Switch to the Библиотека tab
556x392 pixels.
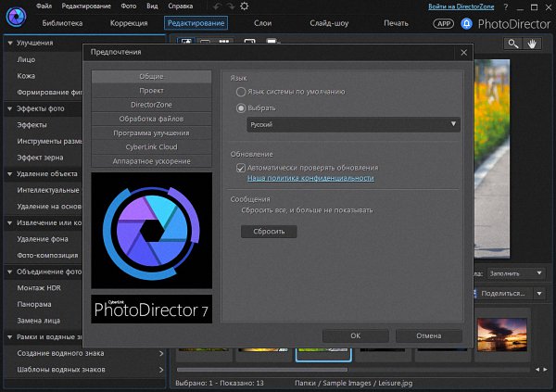[x=63, y=22]
